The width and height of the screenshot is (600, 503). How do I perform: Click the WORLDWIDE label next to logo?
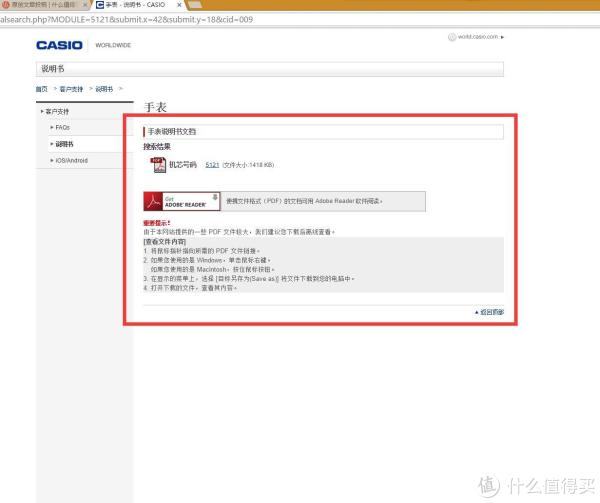[112, 46]
